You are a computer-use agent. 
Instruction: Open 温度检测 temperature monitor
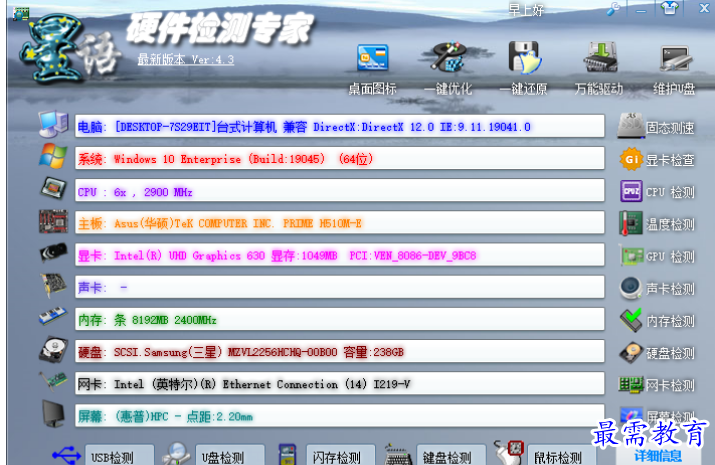click(x=670, y=224)
